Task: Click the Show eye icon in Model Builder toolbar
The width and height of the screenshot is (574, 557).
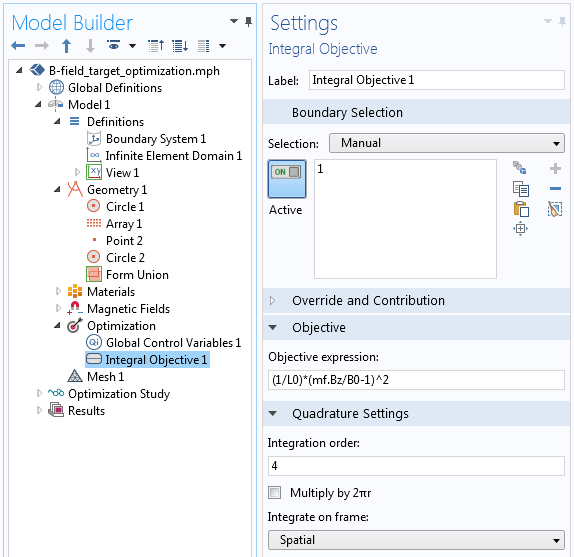Action: click(113, 45)
